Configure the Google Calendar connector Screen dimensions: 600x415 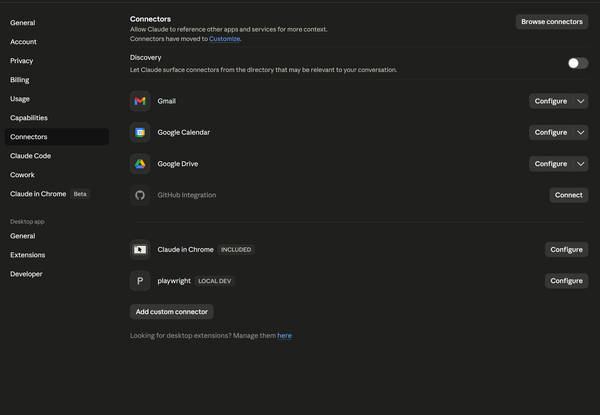(x=551, y=132)
